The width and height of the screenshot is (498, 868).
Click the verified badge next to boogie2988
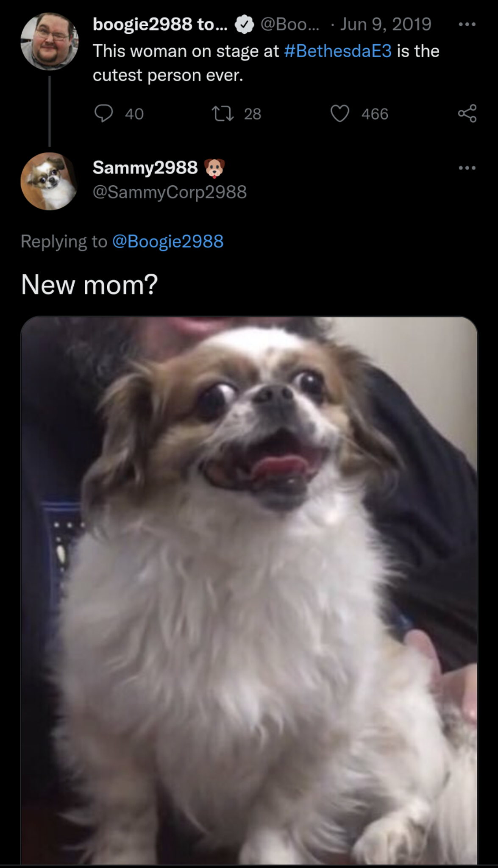(x=244, y=25)
